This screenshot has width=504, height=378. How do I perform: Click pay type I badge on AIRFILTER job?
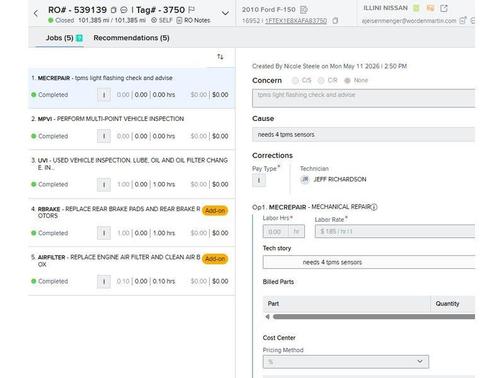point(104,281)
